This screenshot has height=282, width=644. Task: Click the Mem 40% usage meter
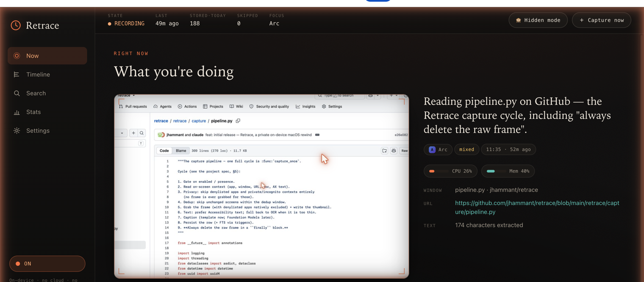(508, 171)
